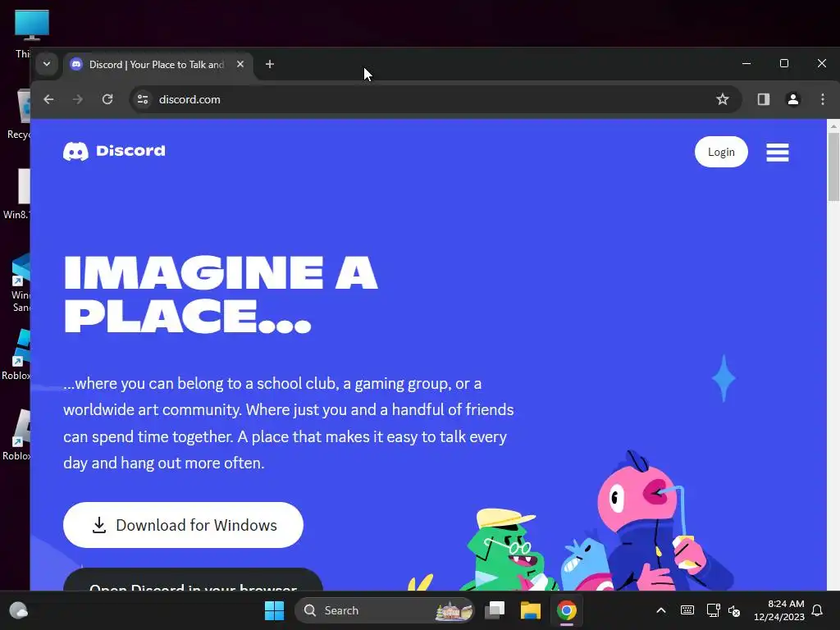Screen dimensions: 840x630
Task: Click the touch keyboard tray icon
Action: click(x=687, y=610)
